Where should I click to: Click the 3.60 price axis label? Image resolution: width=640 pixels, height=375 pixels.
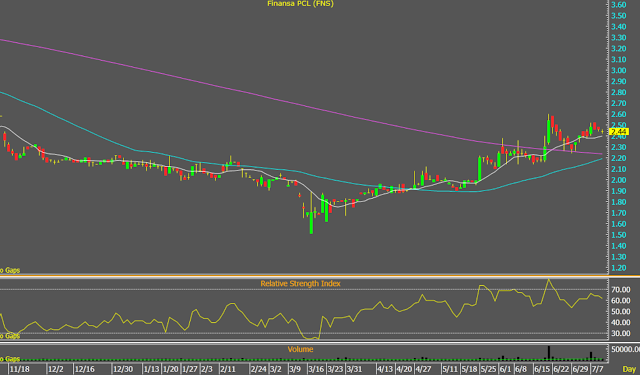pyautogui.click(x=619, y=4)
